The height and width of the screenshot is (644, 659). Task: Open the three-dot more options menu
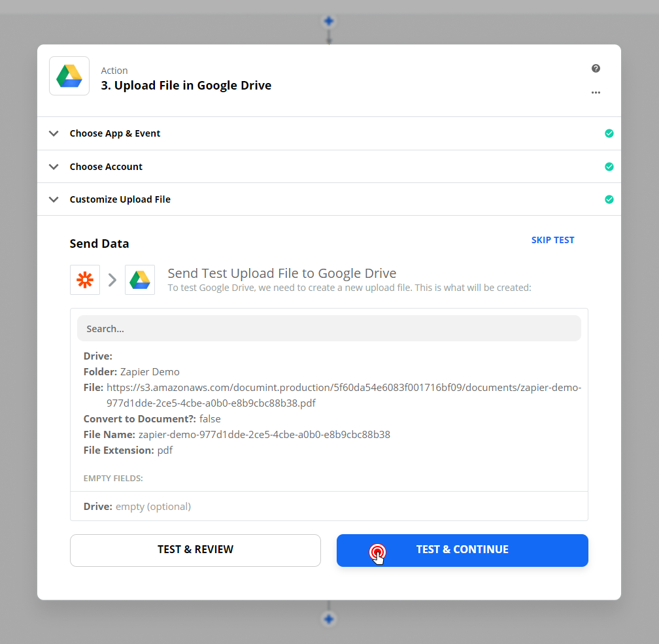[x=596, y=92]
